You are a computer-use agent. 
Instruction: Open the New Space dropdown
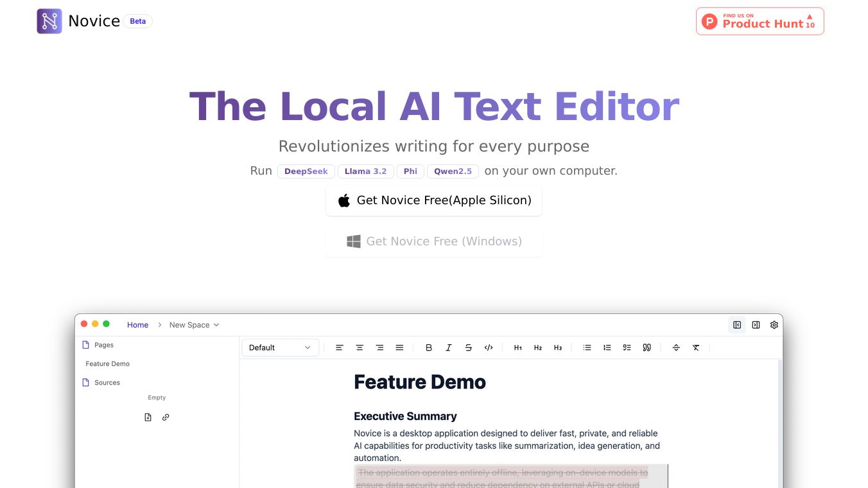tap(195, 325)
